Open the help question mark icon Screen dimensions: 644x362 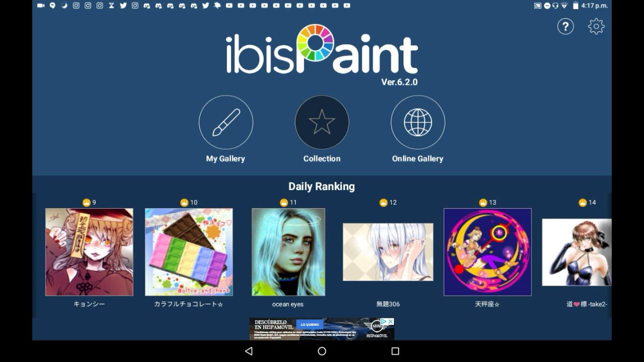pos(566,26)
